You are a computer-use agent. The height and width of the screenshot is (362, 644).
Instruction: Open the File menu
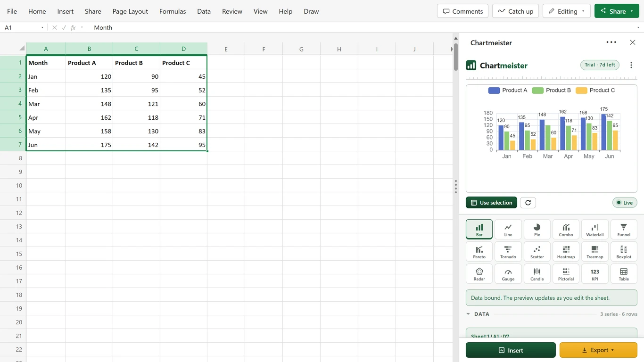click(12, 11)
